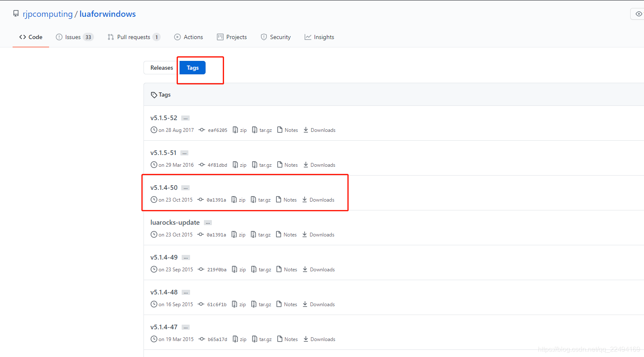Viewport: 644px width, 357px height.
Task: Expand the ellipsis next to v5.1.4-50
Action: point(185,188)
